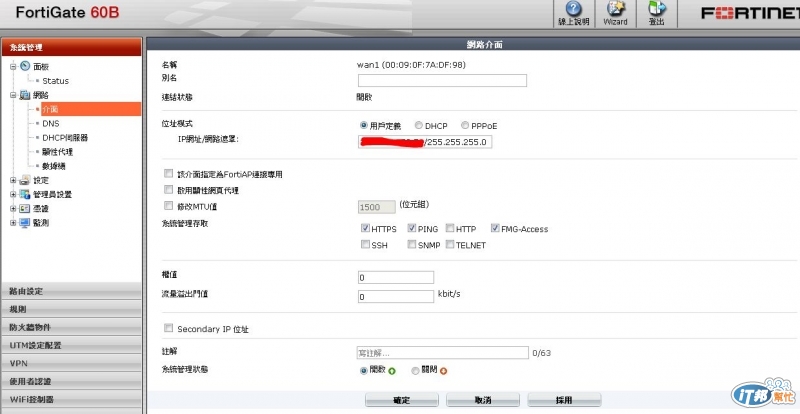Click the Apply button
The image size is (800, 414).
pyautogui.click(x=564, y=400)
